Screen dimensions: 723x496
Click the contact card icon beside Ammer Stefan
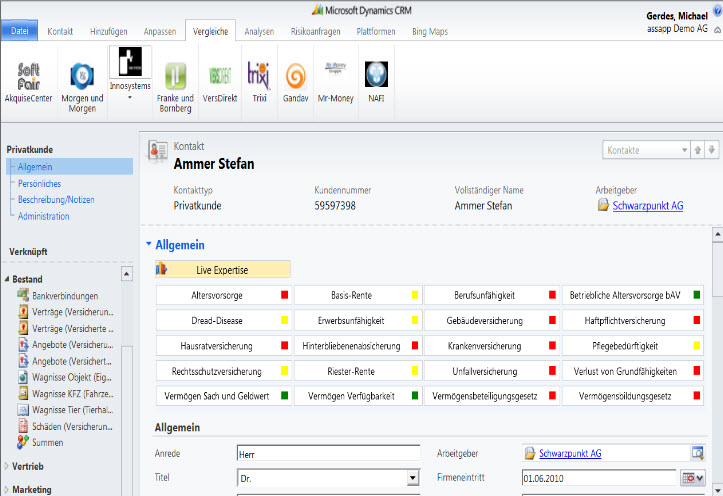(158, 151)
